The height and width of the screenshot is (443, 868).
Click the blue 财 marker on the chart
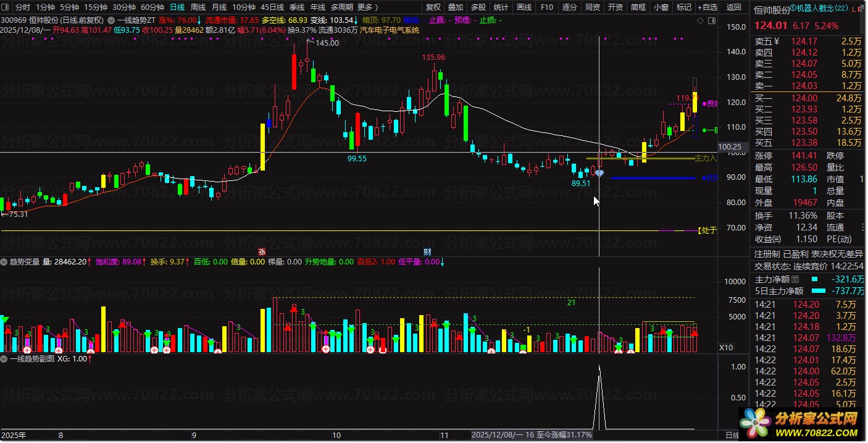pyautogui.click(x=427, y=251)
